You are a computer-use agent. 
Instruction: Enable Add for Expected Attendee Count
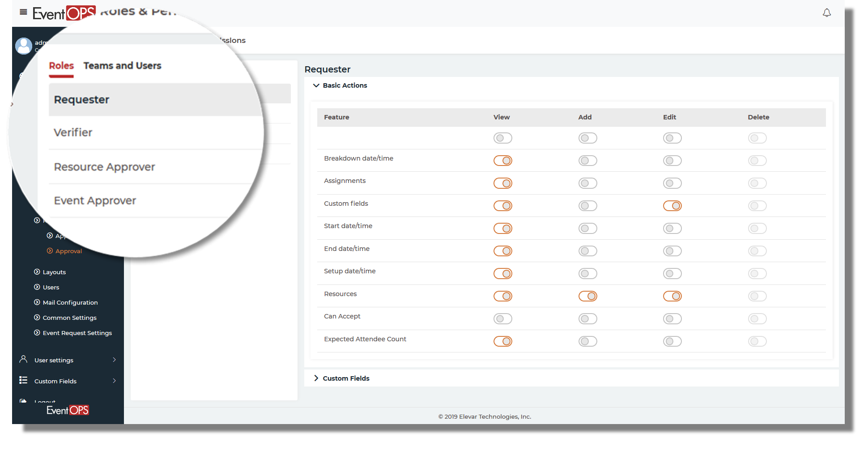point(588,341)
